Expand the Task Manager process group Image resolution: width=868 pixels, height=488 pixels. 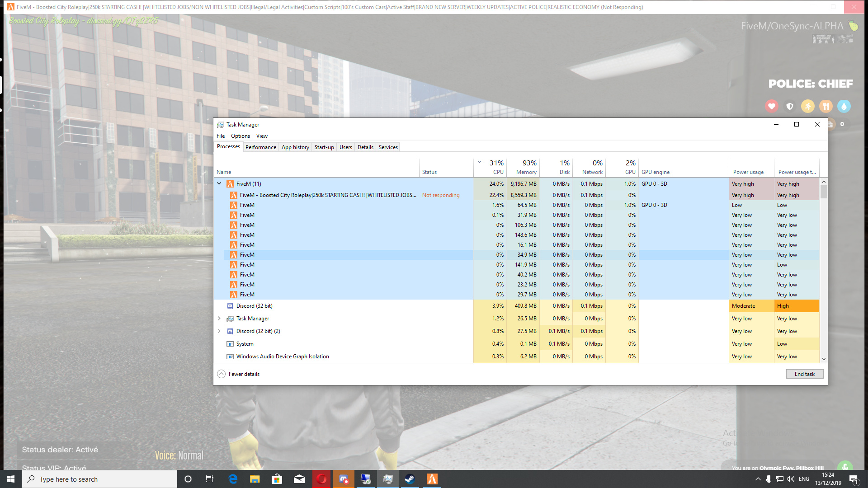(x=219, y=318)
